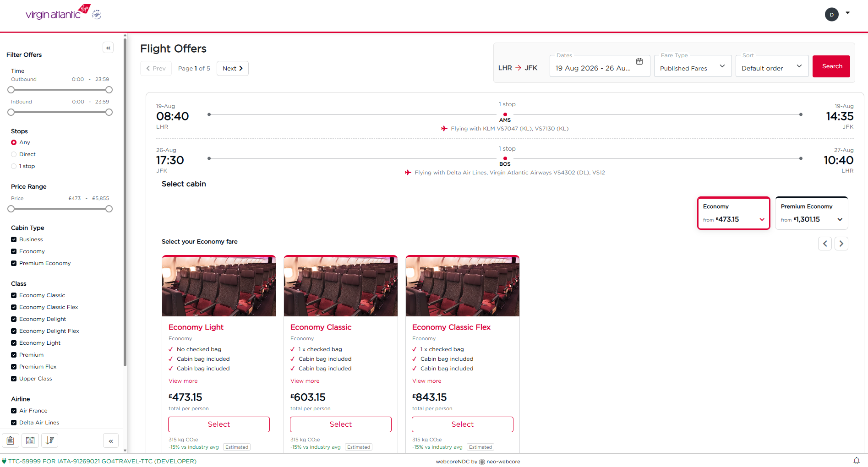
Task: Toggle the Air France airline checkbox
Action: (x=14, y=411)
